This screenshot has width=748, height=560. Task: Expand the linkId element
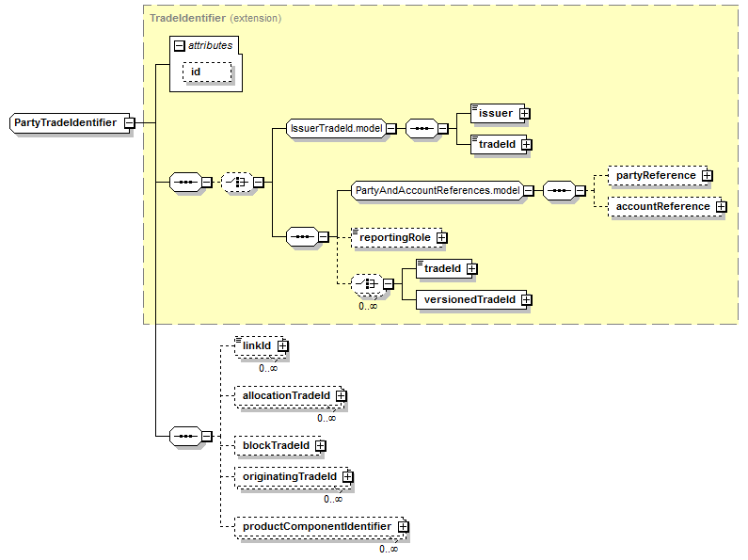pyautogui.click(x=283, y=345)
